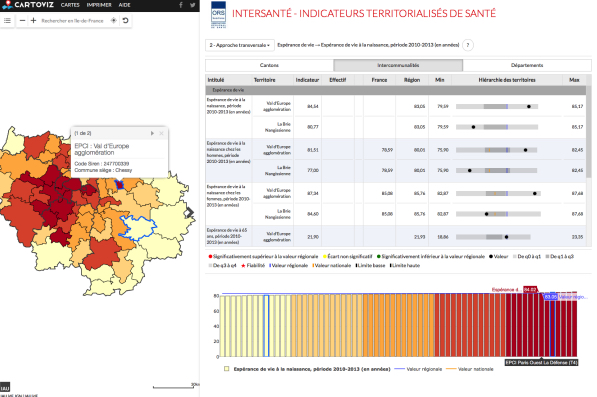Select the indicator value 81,51
Image resolution: width=597 pixels, height=397 pixels.
[313, 150]
